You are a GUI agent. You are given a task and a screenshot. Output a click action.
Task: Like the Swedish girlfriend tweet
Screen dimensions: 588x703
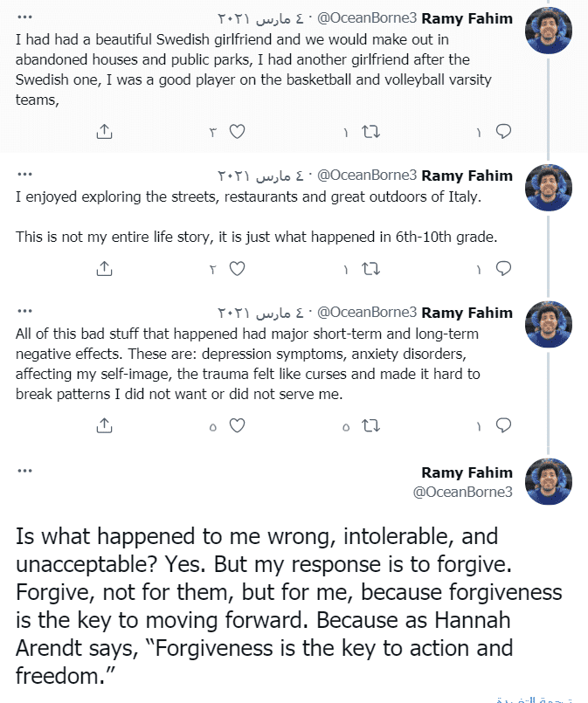(x=237, y=132)
